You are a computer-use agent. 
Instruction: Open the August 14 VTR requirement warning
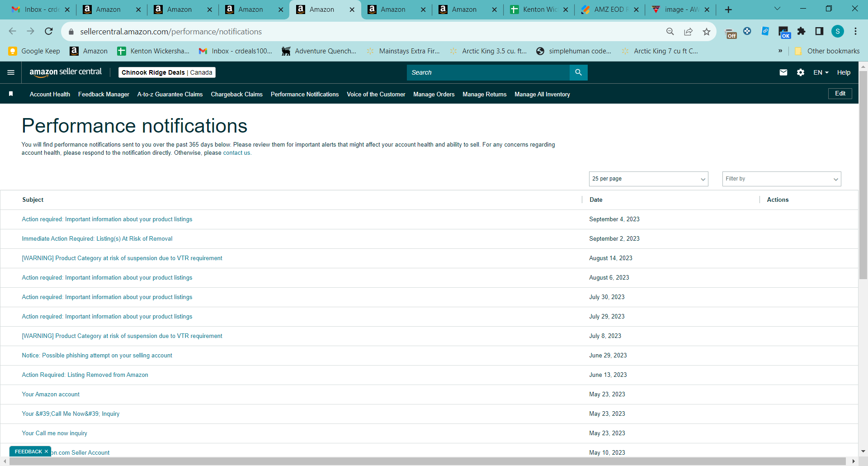pos(122,258)
